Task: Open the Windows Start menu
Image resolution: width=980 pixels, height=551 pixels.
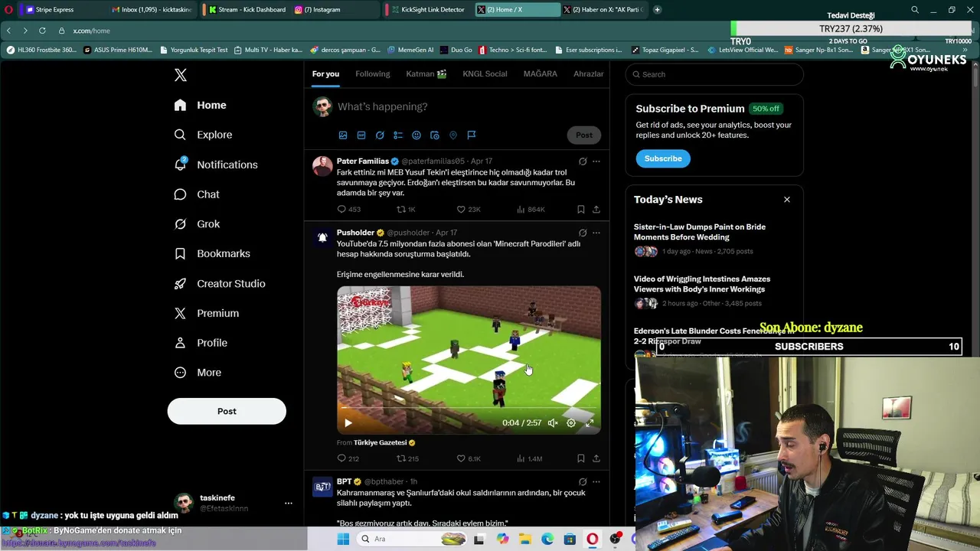Action: coord(343,539)
